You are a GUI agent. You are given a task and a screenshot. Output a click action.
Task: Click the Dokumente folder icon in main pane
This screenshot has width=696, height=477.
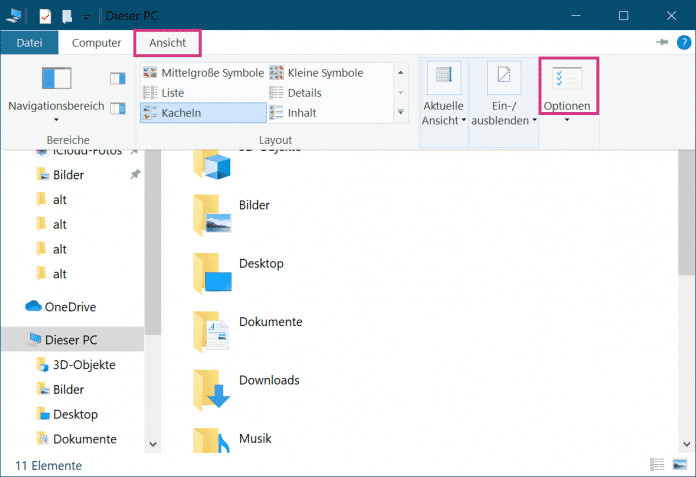click(x=212, y=327)
